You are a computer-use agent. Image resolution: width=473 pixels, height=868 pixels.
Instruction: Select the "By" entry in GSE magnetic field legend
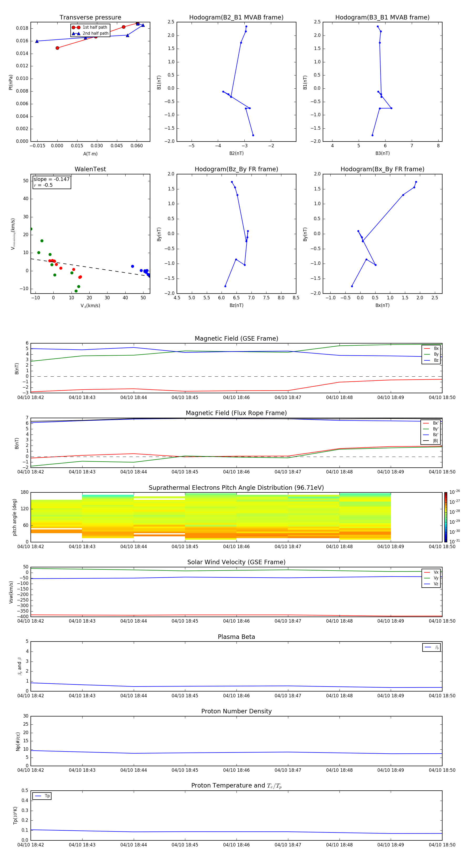(431, 354)
